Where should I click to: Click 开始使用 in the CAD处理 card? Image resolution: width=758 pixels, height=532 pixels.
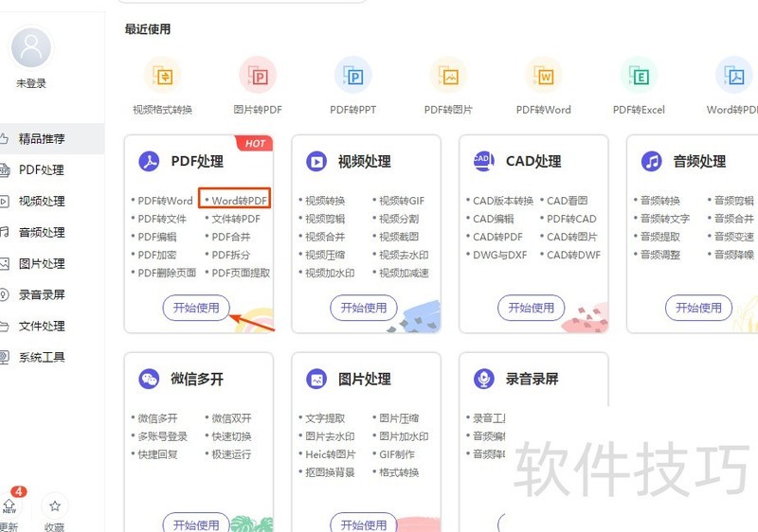532,308
